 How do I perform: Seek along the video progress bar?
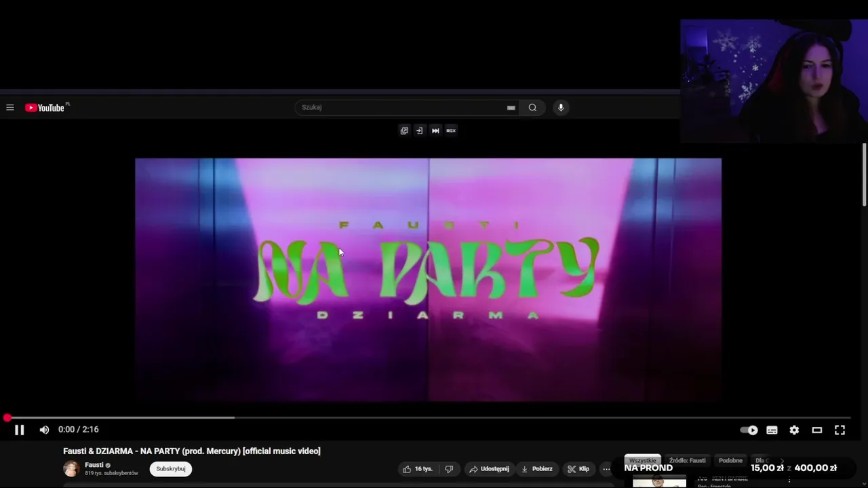pos(429,418)
